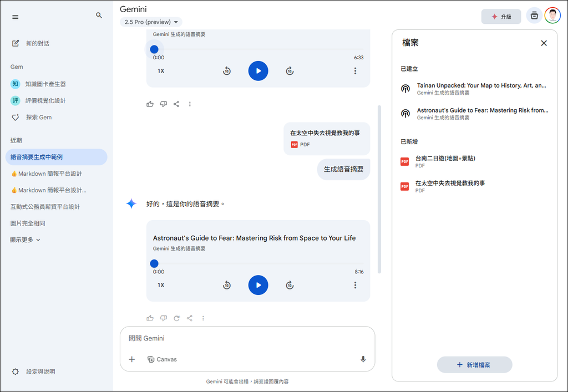Open the hamburger main menu
Screen dimensions: 568x392
[x=15, y=17]
